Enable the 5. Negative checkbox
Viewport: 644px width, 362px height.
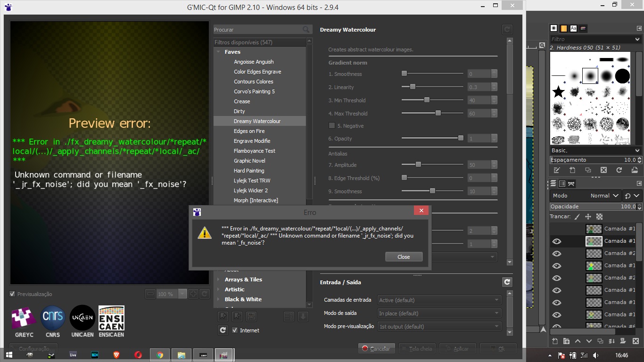point(332,126)
